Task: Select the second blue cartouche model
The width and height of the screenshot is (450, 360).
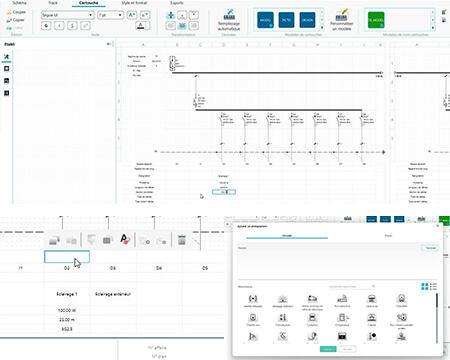Action: [286, 20]
